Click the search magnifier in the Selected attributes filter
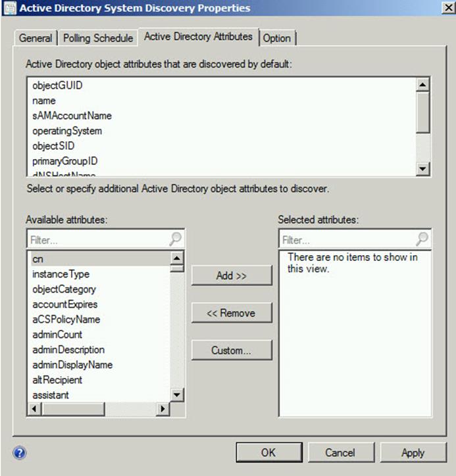 422,239
